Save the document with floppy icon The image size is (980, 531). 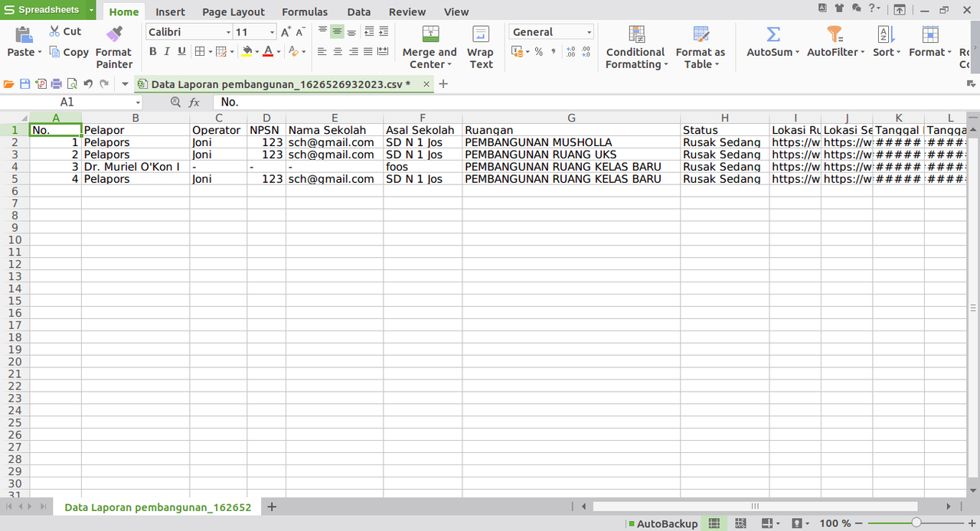coord(24,84)
